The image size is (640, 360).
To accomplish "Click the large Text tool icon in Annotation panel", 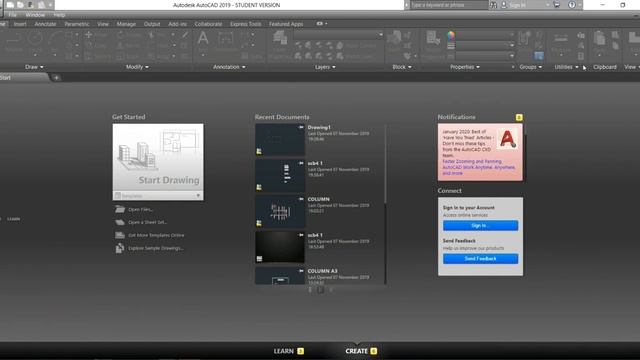I will click(x=203, y=39).
